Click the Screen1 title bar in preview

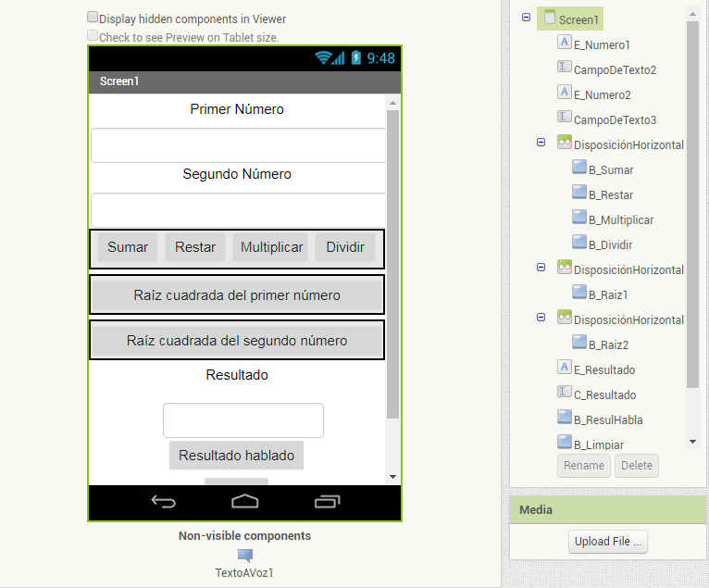click(244, 81)
